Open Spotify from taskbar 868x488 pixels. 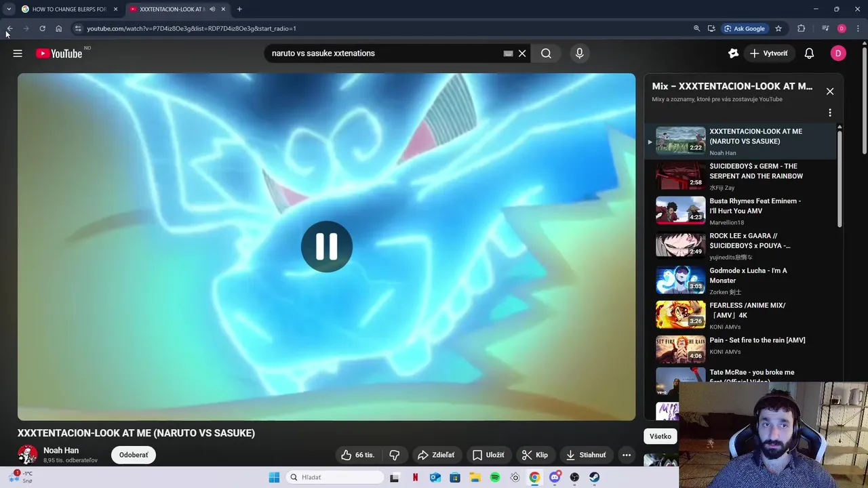[x=495, y=477]
